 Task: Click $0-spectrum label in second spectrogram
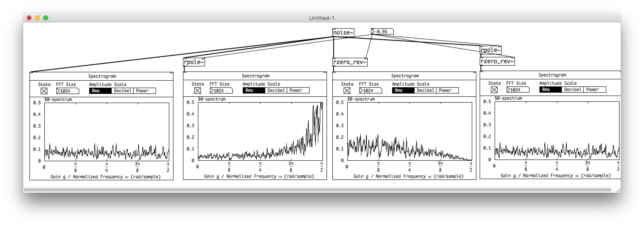(x=212, y=99)
